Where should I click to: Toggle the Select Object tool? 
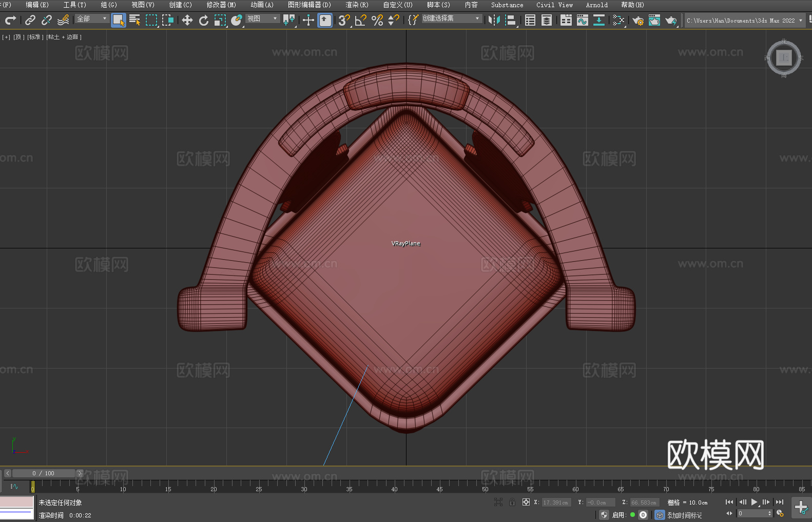coord(119,20)
